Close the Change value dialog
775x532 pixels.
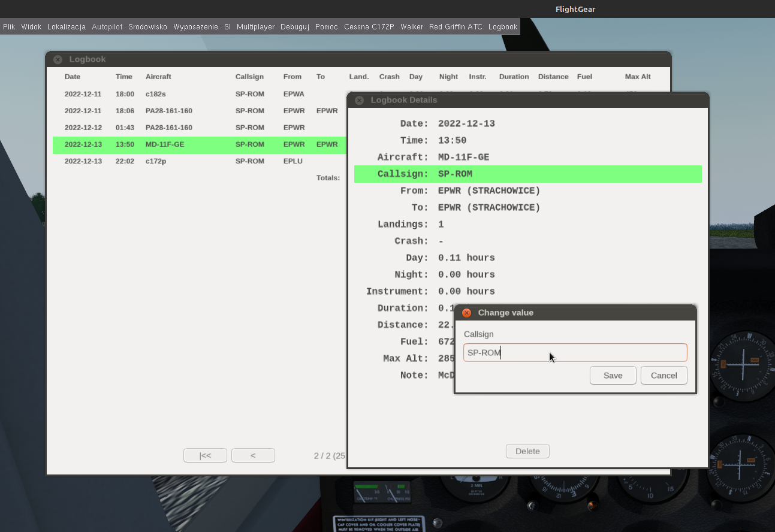pyautogui.click(x=466, y=313)
